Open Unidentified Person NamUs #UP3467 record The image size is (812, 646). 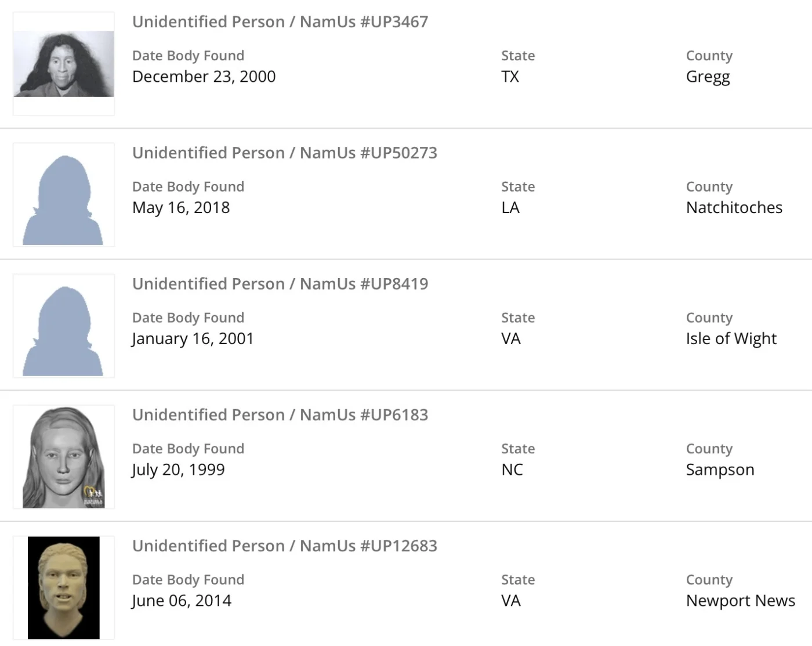click(280, 22)
